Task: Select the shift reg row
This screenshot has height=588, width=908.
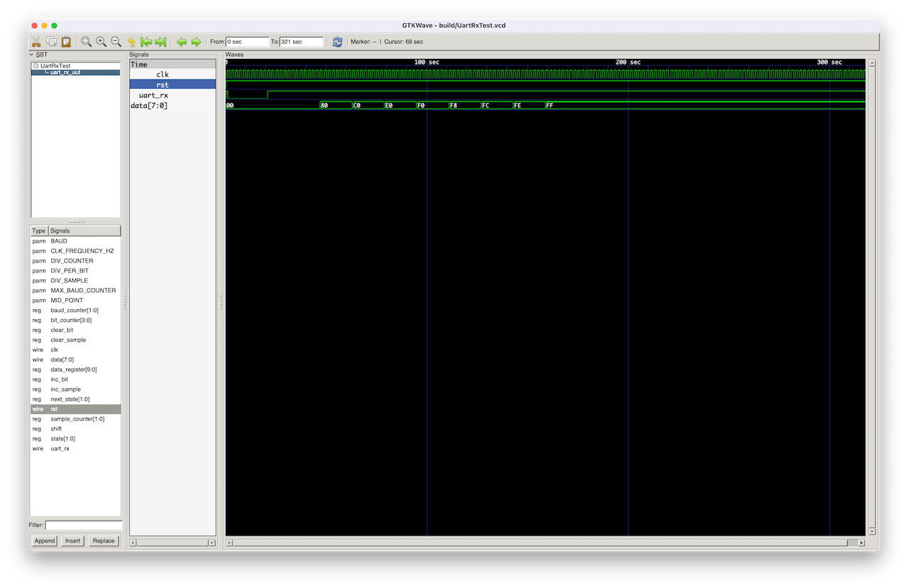Action: coord(75,429)
